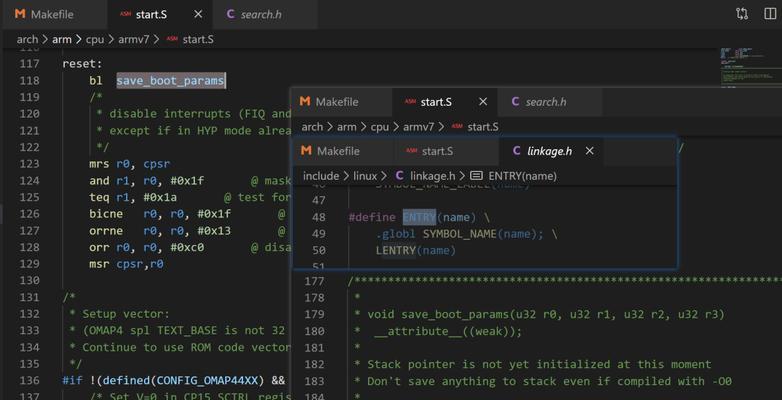Click the 'arch' breadcrumb in the main editor
This screenshot has height=400, width=782.
pyautogui.click(x=27, y=39)
